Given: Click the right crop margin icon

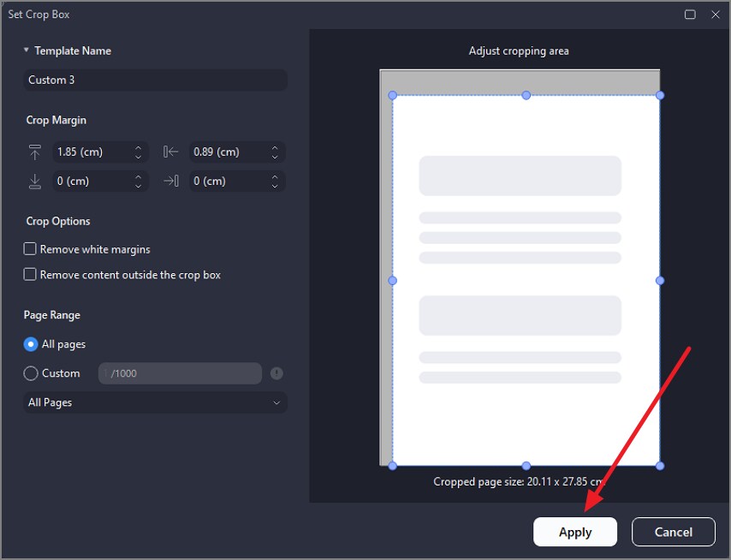Looking at the screenshot, I should click(x=170, y=181).
